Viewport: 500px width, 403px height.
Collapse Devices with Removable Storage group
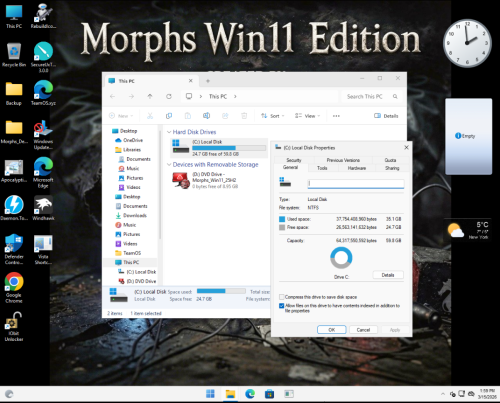[x=169, y=165]
